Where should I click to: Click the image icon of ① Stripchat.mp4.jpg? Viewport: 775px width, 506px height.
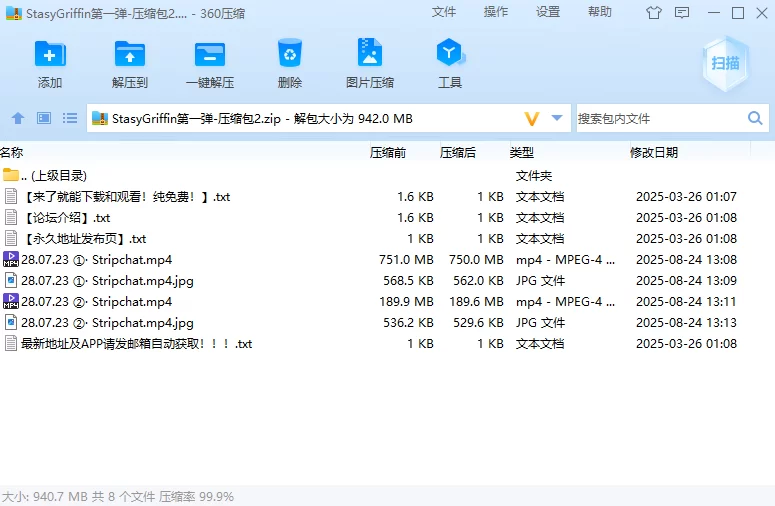click(x=11, y=280)
